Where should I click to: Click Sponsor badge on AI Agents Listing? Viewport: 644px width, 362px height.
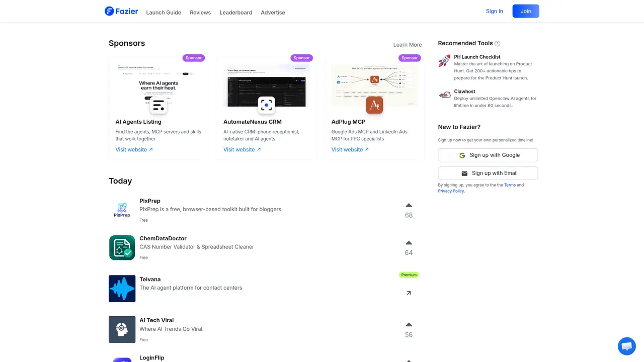tap(193, 58)
